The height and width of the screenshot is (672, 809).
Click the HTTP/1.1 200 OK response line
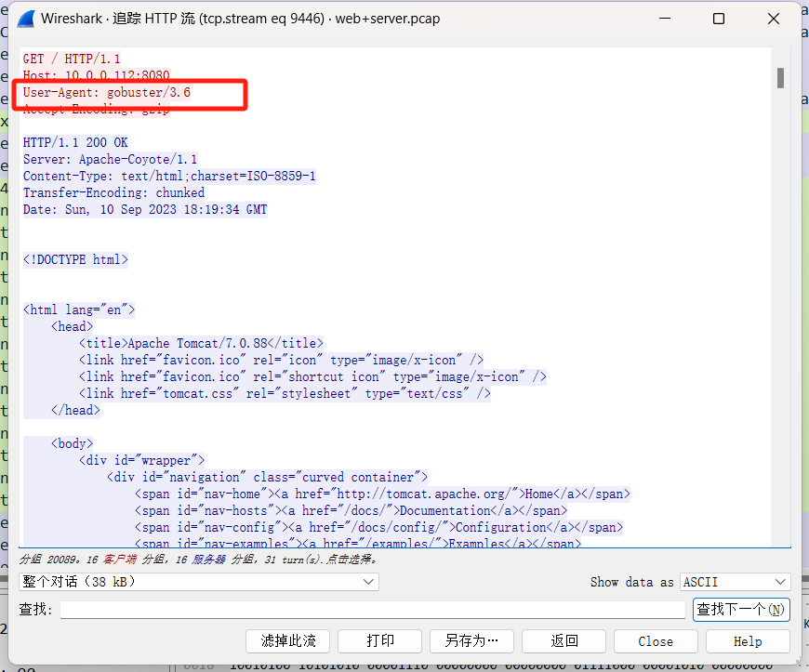(75, 142)
